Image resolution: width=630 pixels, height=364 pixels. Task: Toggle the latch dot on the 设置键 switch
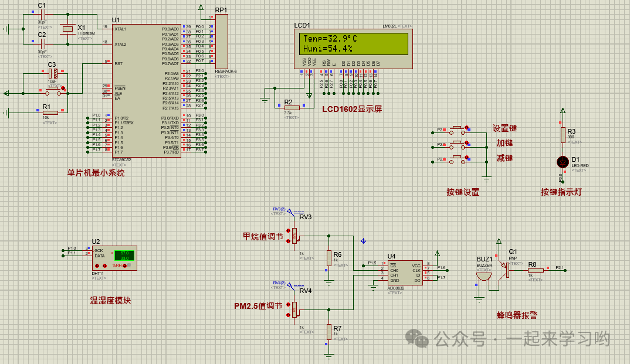466,128
